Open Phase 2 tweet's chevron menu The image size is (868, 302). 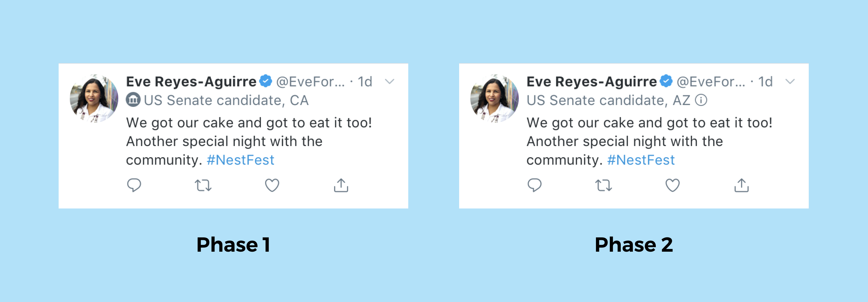(x=790, y=81)
